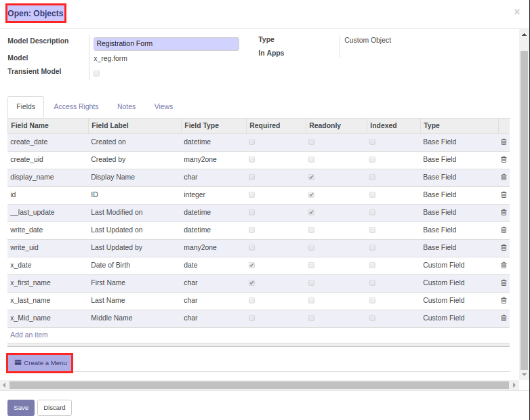
Task: Click vertical scrollbar down arrow
Action: pos(525,375)
